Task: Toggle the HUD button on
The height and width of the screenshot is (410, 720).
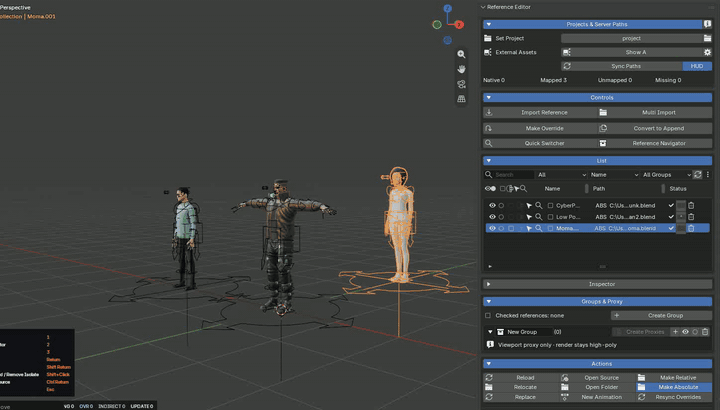Action: pos(697,66)
